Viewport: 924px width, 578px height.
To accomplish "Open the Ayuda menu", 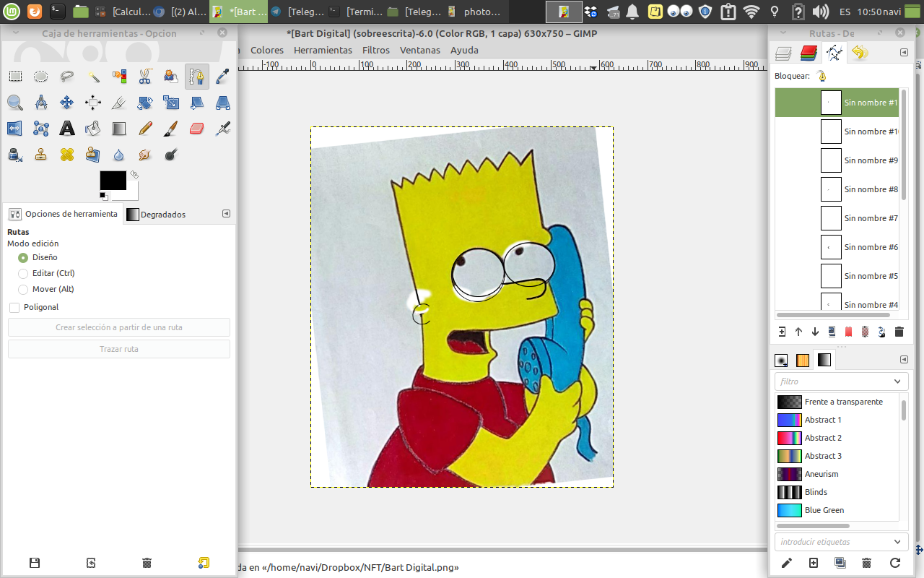I will point(464,50).
